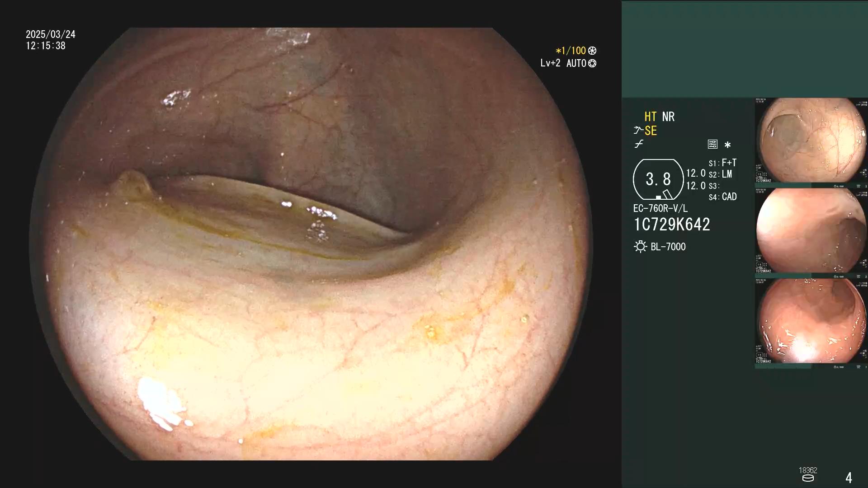Click the empty S3: switch assignment
This screenshot has height=488, width=868.
click(x=714, y=186)
